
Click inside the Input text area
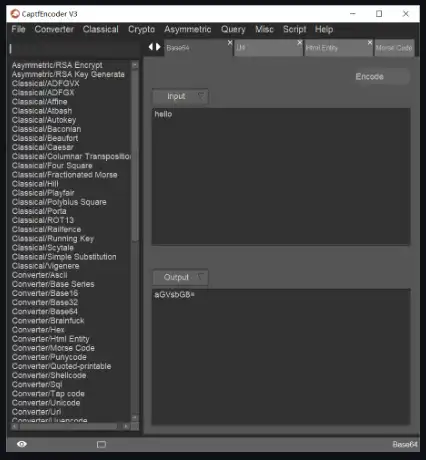pos(281,176)
